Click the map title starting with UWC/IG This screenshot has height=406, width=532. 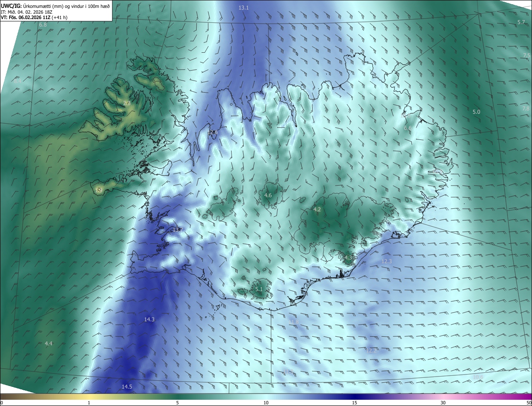55,6
